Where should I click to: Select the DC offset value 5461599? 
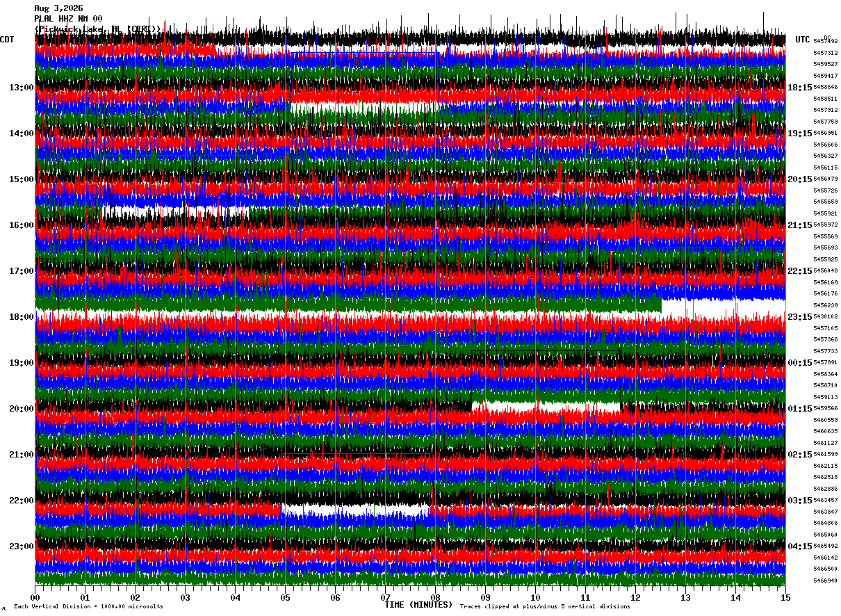(x=825, y=454)
